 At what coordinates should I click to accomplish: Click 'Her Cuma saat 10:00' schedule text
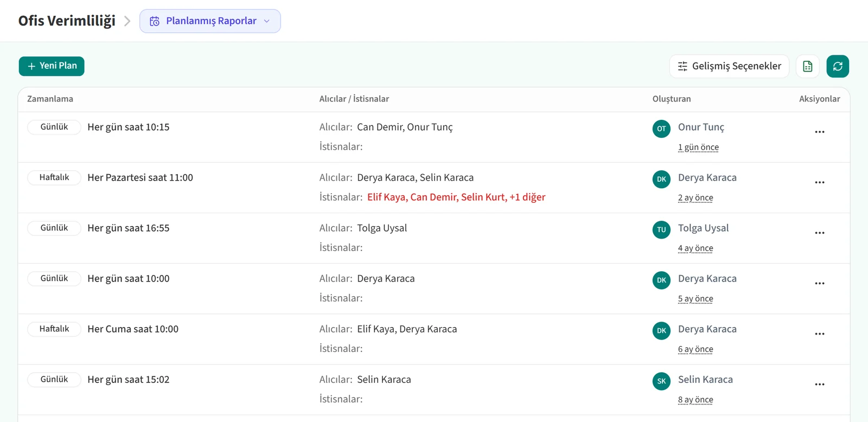[x=133, y=329]
